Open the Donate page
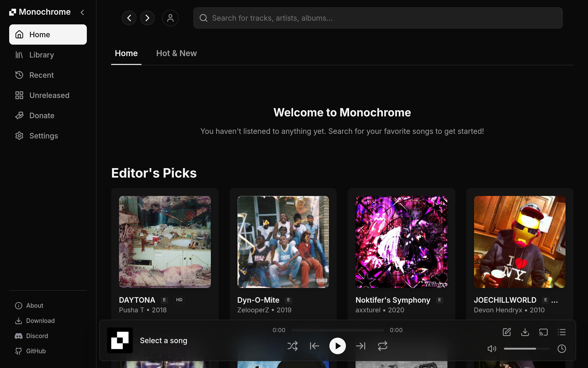This screenshot has height=368, width=588. click(48, 115)
